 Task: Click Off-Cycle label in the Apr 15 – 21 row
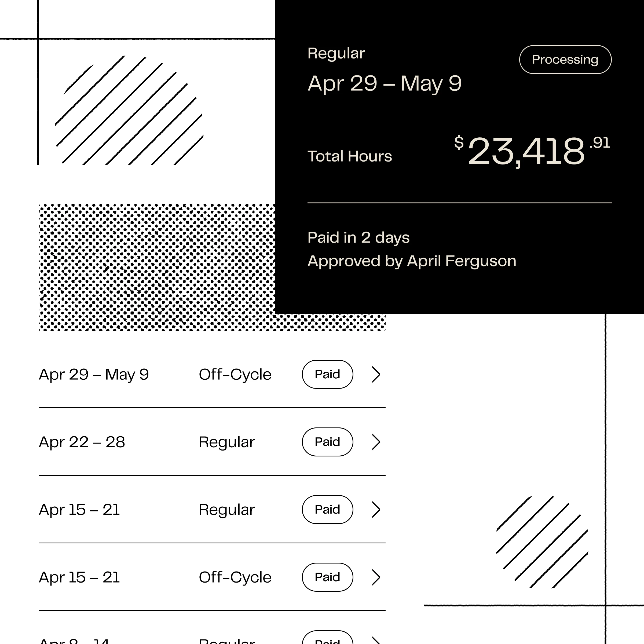click(235, 577)
